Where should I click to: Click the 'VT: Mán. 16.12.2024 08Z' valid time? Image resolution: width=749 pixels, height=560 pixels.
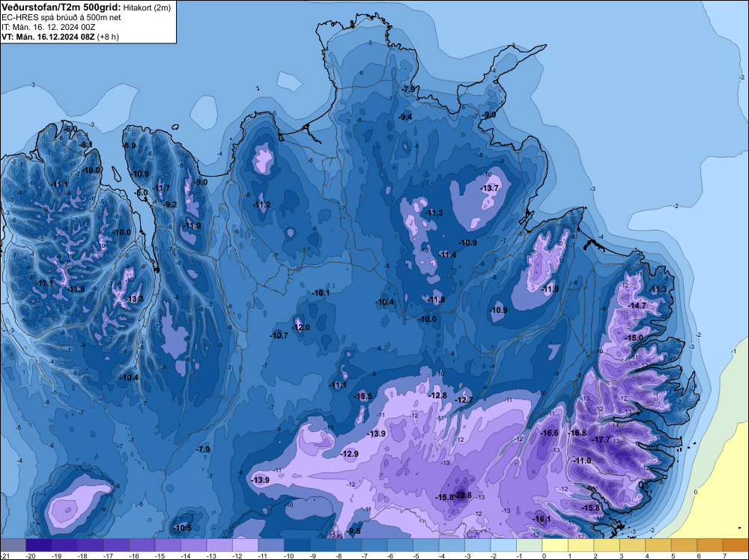(48, 37)
